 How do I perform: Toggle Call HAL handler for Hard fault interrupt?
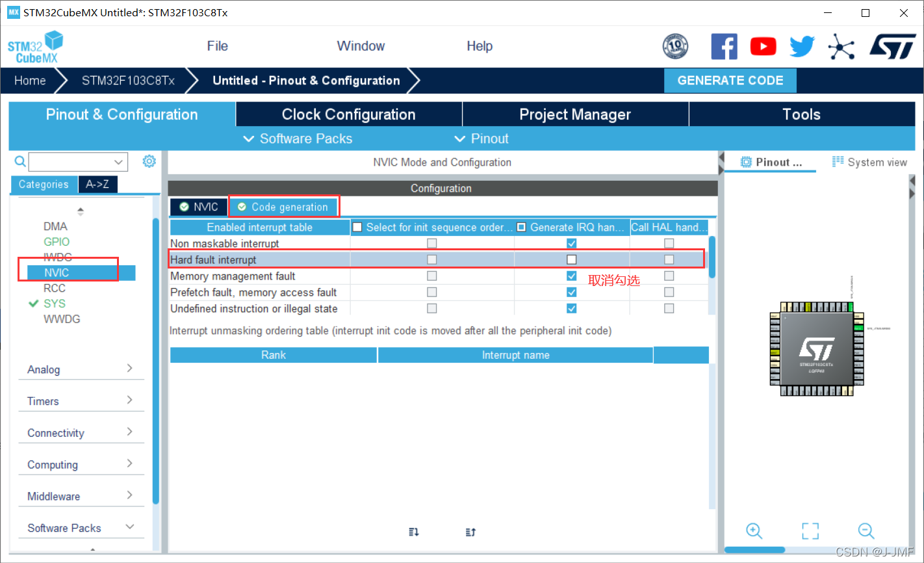click(669, 259)
